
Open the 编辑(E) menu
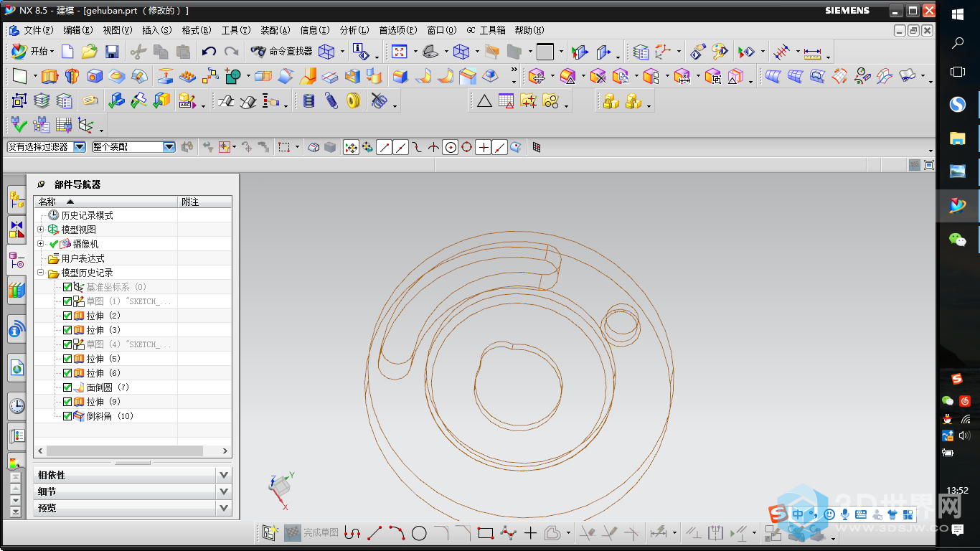click(78, 30)
